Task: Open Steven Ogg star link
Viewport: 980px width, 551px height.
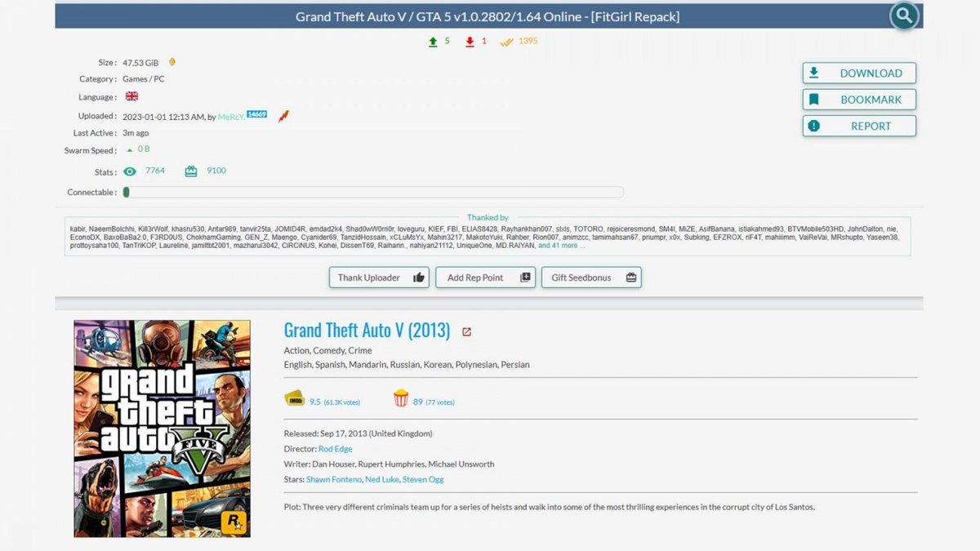Action: pos(423,479)
